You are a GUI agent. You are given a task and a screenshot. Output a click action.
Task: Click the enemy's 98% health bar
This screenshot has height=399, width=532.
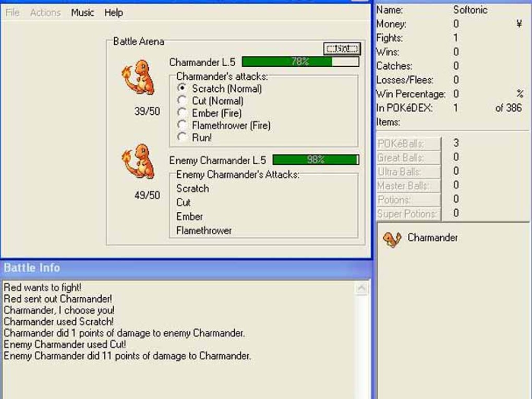coord(316,160)
